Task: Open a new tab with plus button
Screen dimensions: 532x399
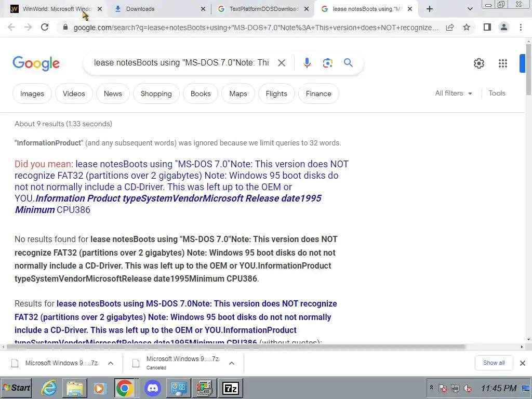Action: point(430,9)
